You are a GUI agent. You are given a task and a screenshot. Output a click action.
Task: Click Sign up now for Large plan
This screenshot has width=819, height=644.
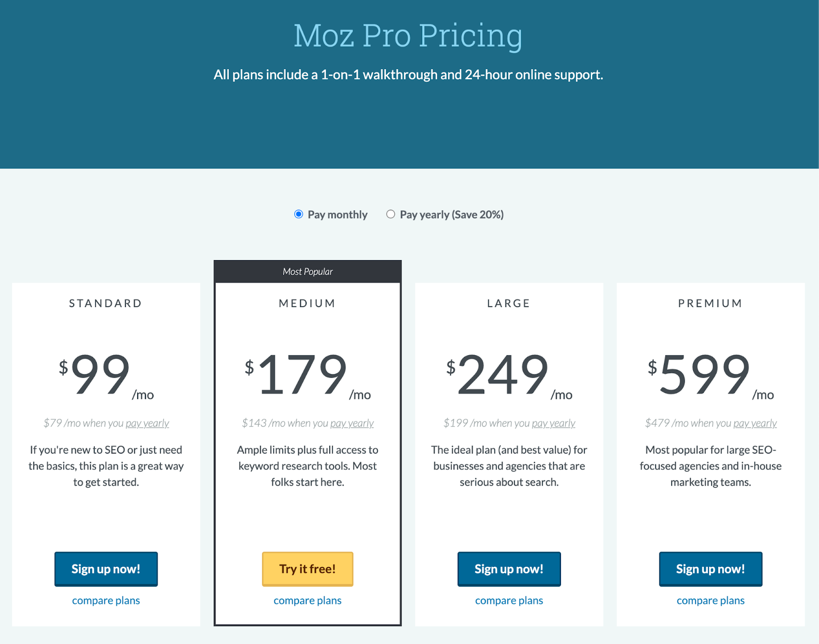(509, 569)
